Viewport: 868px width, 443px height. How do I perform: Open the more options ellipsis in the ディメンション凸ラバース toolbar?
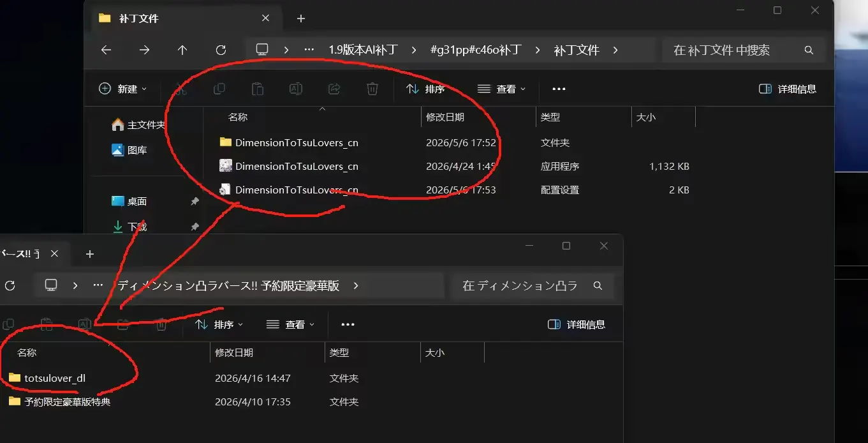(348, 324)
